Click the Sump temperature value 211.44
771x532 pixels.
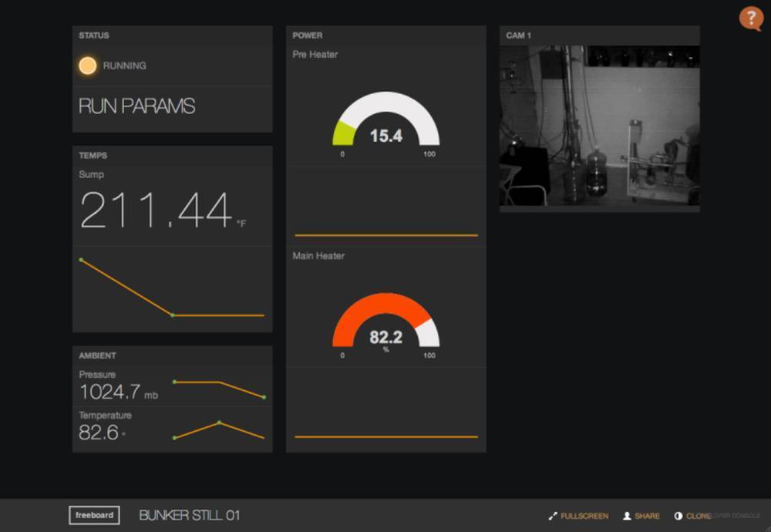click(156, 210)
